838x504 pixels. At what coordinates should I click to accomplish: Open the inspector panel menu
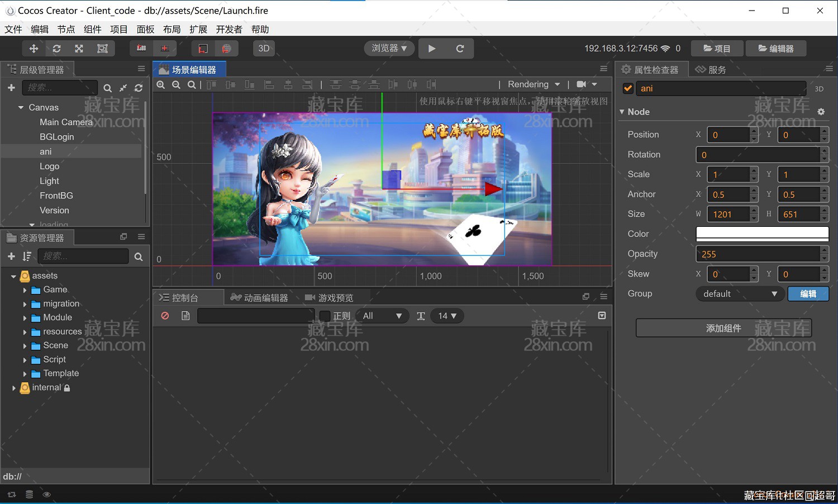829,69
